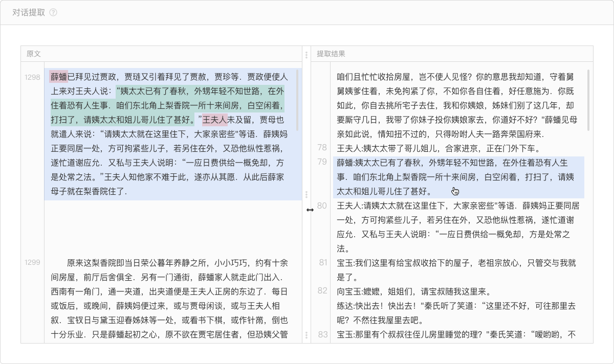Click the bottom dotted handle on the panel divider

(306, 335)
